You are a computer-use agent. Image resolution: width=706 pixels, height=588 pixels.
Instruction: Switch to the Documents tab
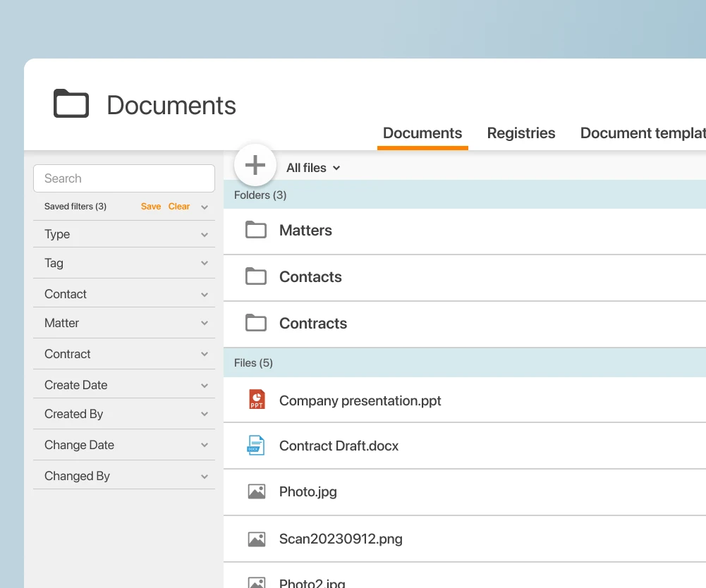tap(422, 133)
